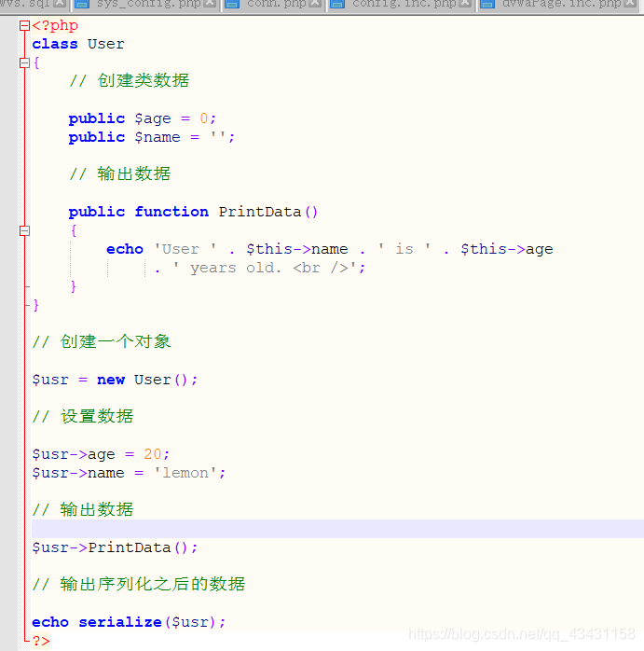Click the 'public function PrintData()' line

coord(193,212)
